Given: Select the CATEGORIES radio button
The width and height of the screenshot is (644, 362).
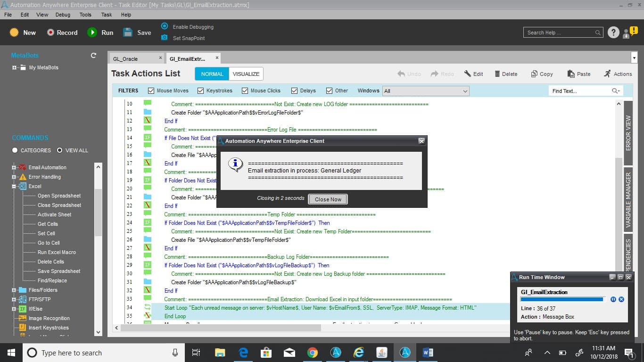Looking at the screenshot, I should tap(15, 150).
